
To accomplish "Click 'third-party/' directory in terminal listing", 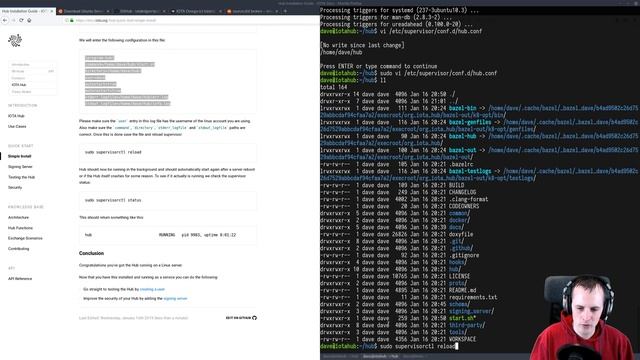I will coord(467,325).
